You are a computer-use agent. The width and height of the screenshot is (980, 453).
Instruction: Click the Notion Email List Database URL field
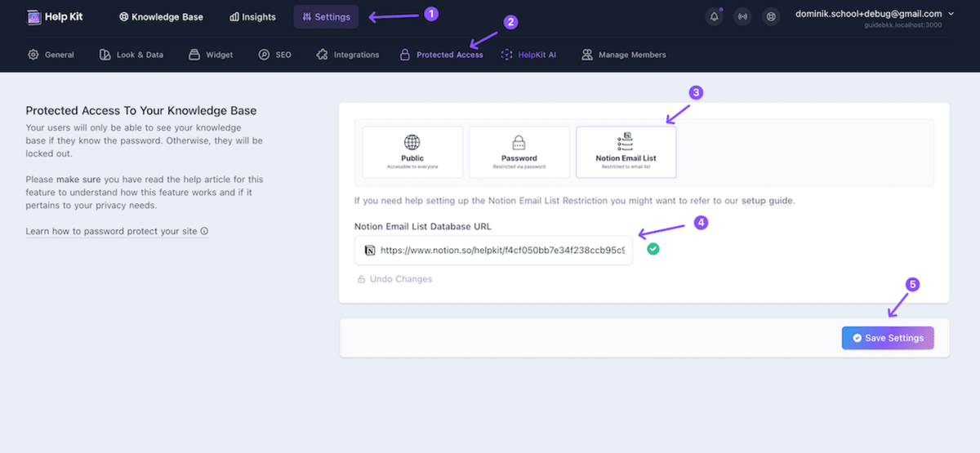[493, 251]
